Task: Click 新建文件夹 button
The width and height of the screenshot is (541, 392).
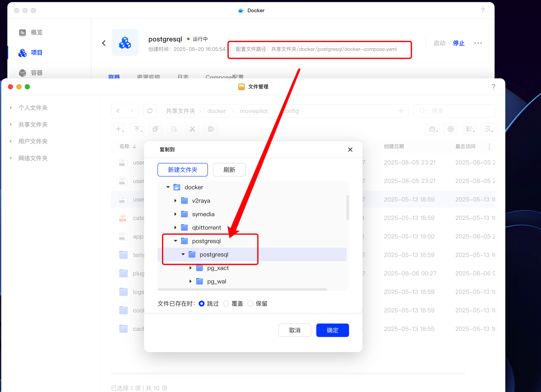Action: point(183,170)
